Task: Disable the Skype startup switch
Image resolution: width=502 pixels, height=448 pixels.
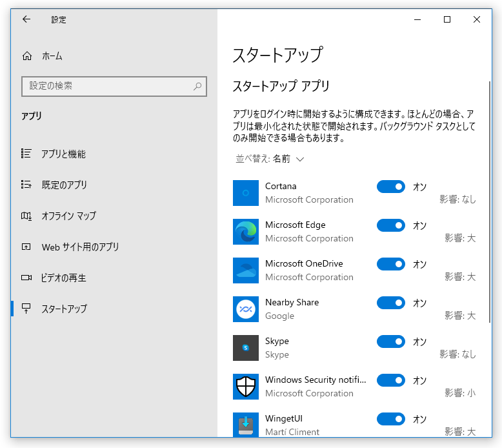Action: [391, 341]
